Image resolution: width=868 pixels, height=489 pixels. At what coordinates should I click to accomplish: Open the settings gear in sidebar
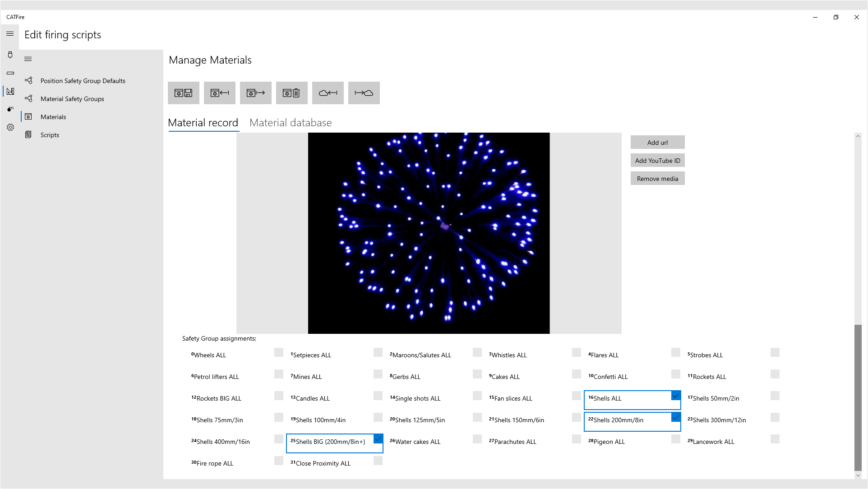pyautogui.click(x=10, y=127)
